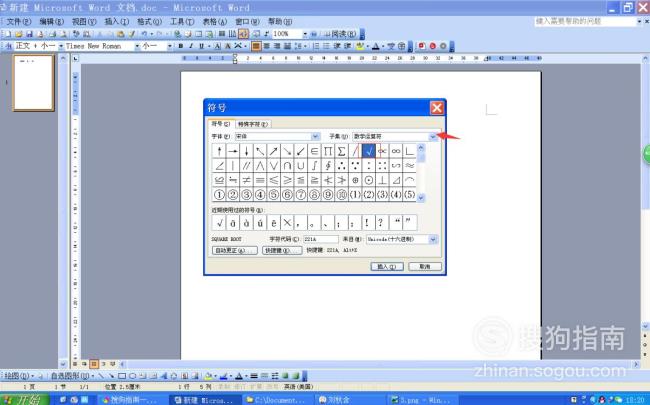The height and width of the screenshot is (405, 650).
Task: Open the Times New Roman font dropdown
Action: (x=137, y=46)
